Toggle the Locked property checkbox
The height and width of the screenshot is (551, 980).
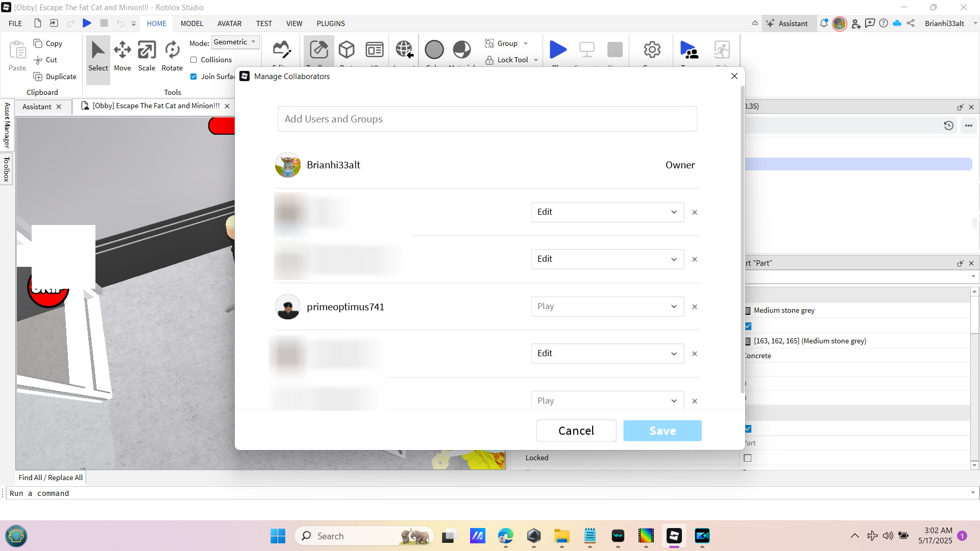748,458
